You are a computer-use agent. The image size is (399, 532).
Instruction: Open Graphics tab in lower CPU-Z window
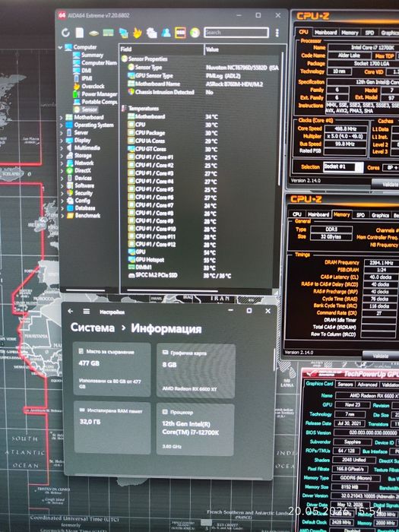tap(380, 215)
